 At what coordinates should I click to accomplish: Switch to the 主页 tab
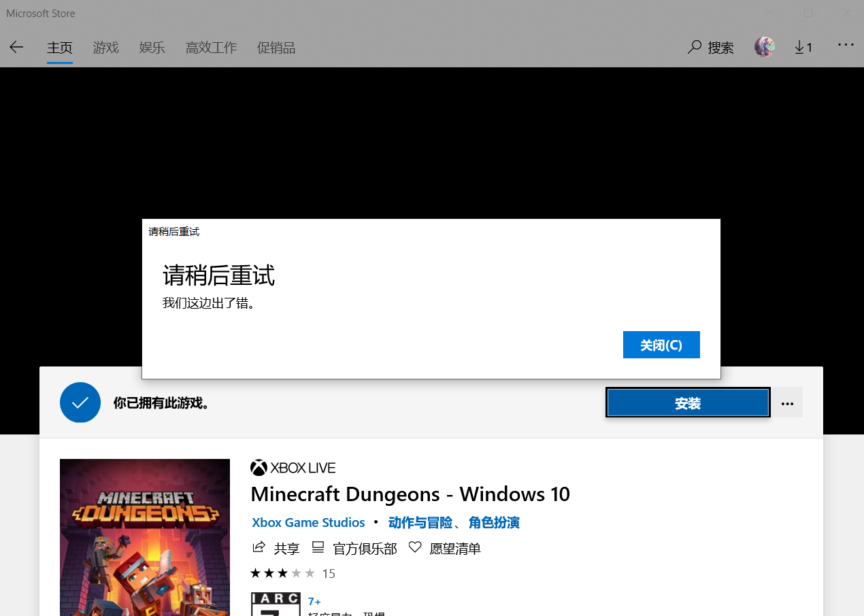click(x=60, y=48)
